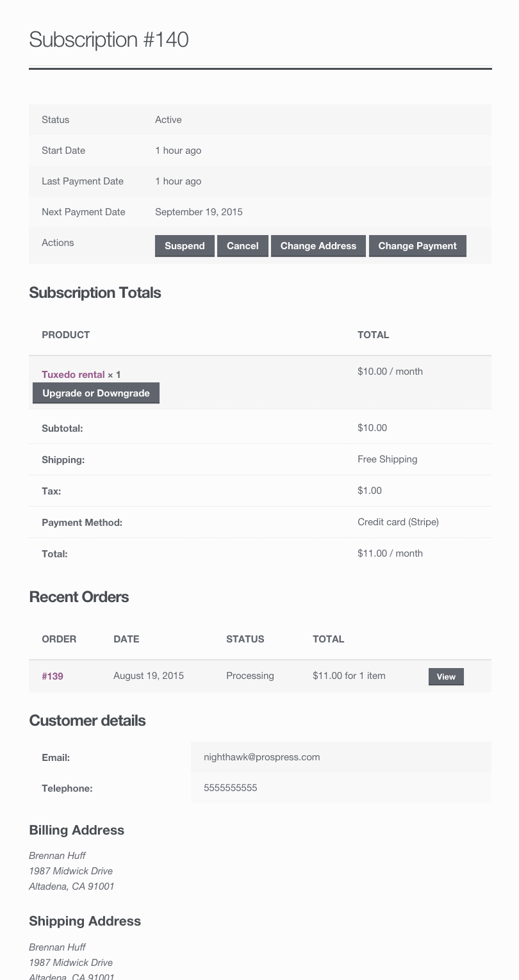Select the Change Payment button

click(x=417, y=246)
